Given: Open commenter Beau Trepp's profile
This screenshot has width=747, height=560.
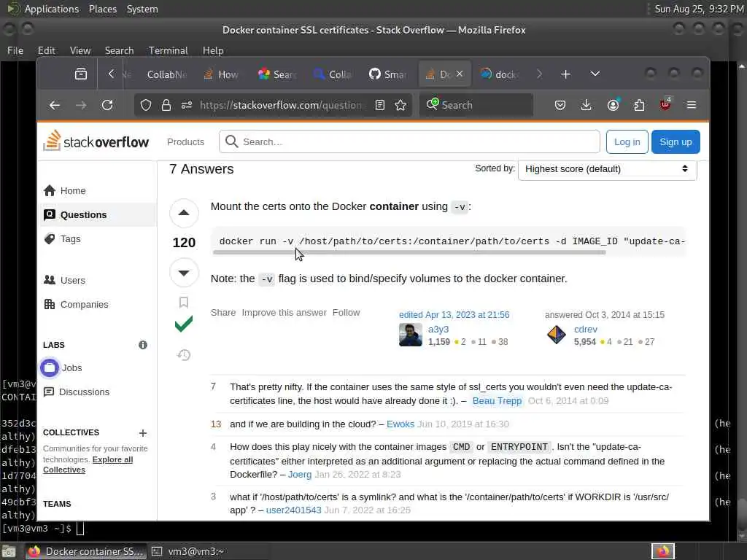Looking at the screenshot, I should [x=497, y=401].
